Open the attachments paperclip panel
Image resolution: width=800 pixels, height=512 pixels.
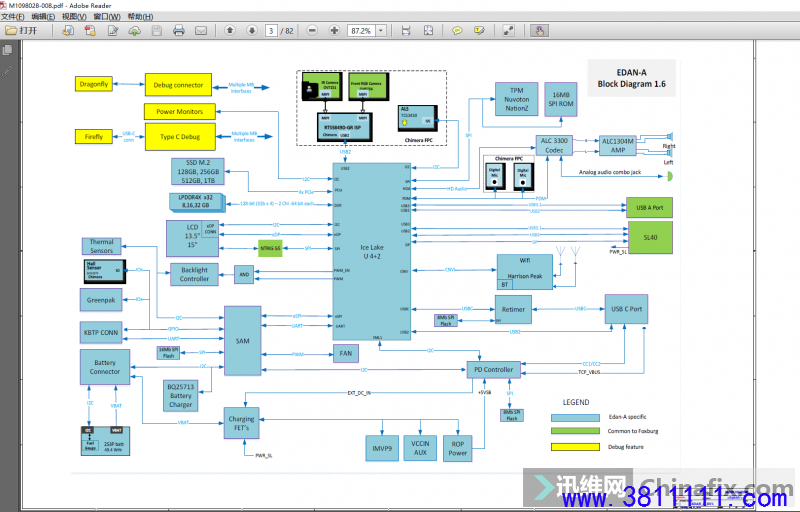[x=7, y=71]
